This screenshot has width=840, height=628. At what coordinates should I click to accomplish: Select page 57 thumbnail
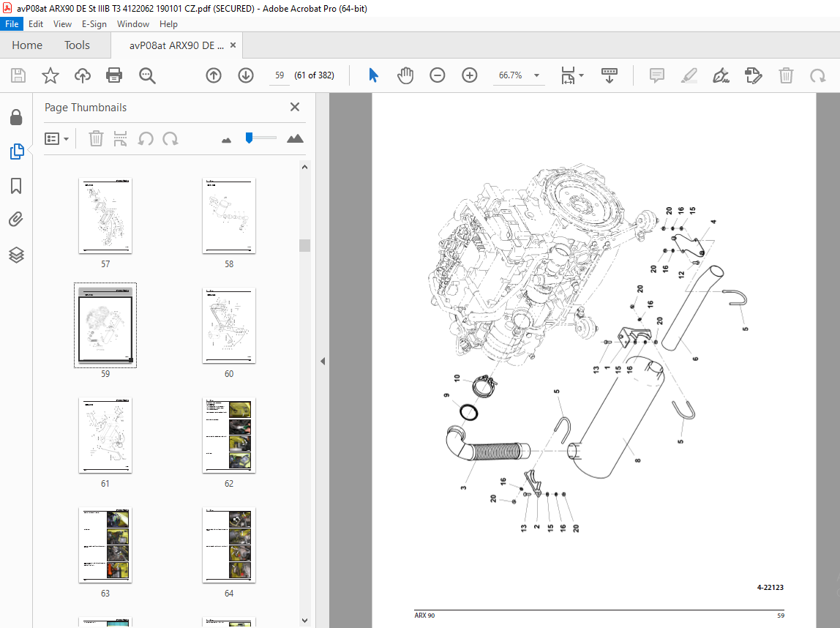click(105, 216)
